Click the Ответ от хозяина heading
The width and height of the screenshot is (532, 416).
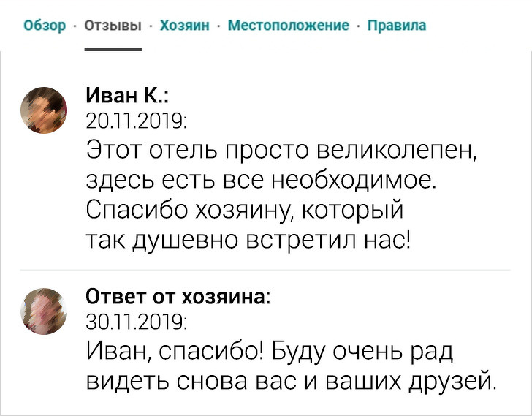[178, 297]
